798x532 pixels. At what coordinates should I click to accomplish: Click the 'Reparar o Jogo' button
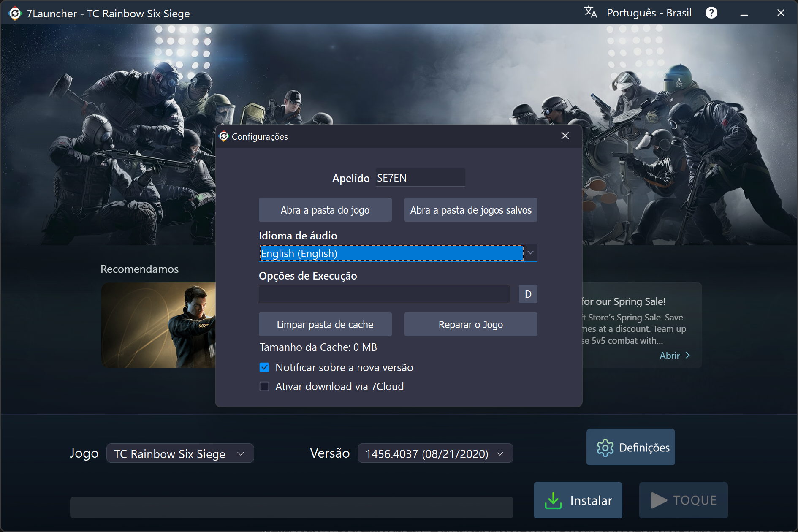[x=471, y=324]
